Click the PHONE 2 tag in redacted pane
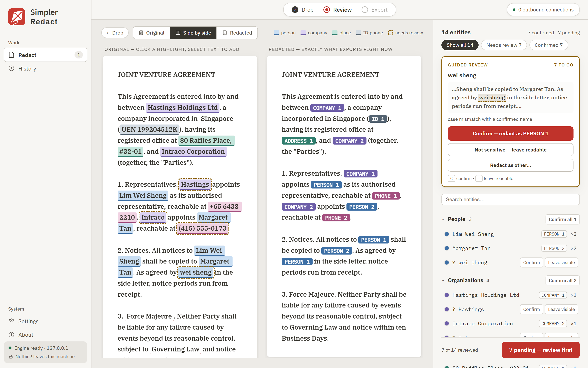Viewport: 588px width, 368px height. point(336,218)
